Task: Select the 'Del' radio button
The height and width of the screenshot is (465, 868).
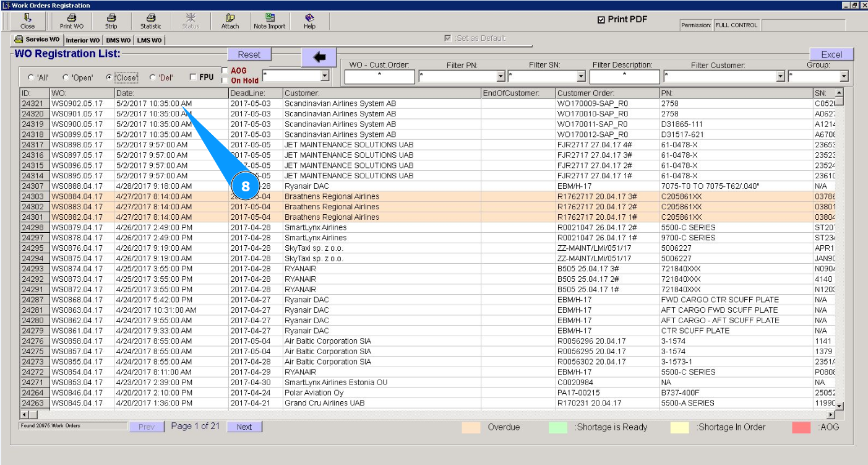Action: coord(153,78)
